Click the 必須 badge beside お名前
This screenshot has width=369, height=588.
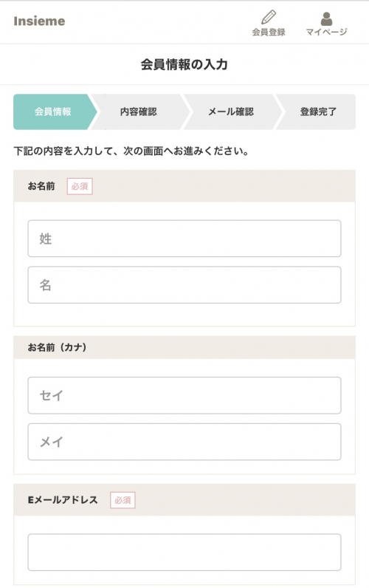80,186
